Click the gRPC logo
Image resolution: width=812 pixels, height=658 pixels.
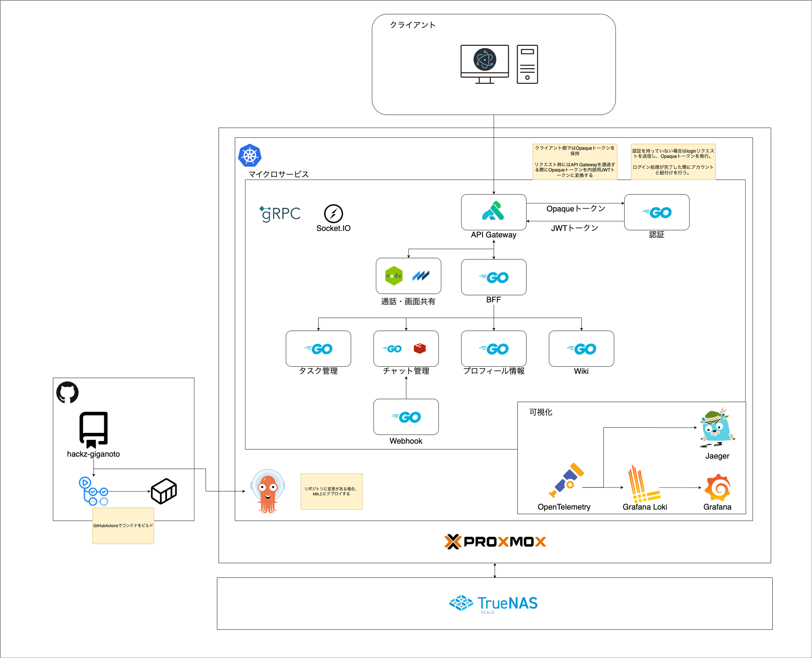(280, 213)
